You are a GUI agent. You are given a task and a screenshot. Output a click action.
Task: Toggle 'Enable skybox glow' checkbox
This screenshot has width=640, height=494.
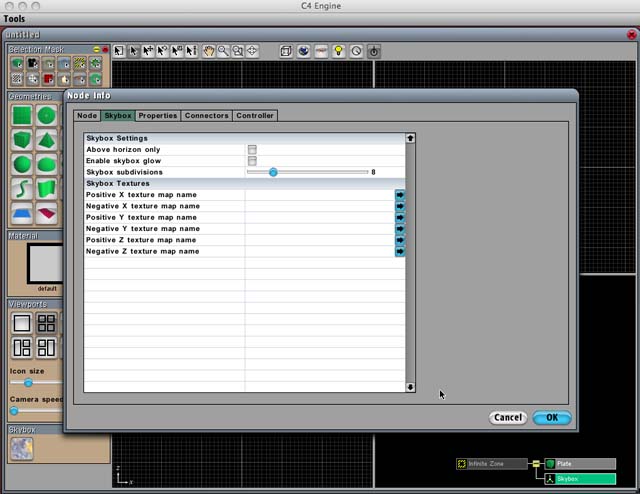pyautogui.click(x=252, y=161)
